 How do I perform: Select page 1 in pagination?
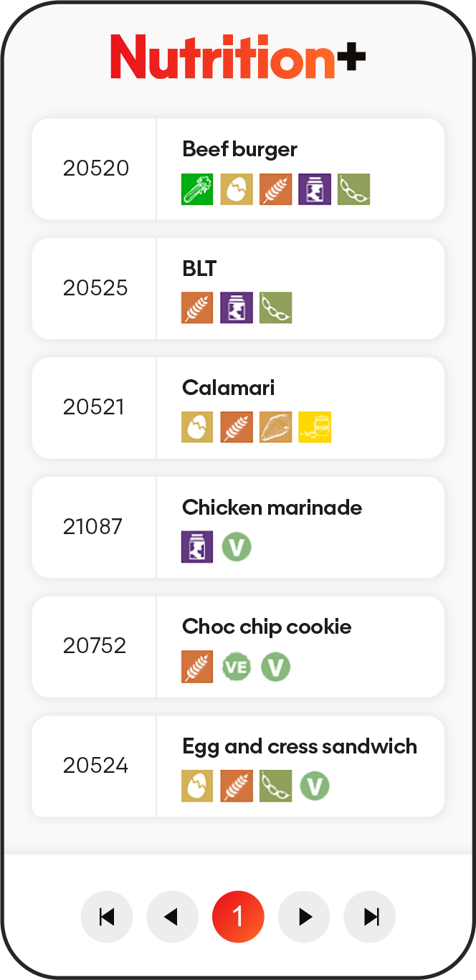pyautogui.click(x=238, y=916)
